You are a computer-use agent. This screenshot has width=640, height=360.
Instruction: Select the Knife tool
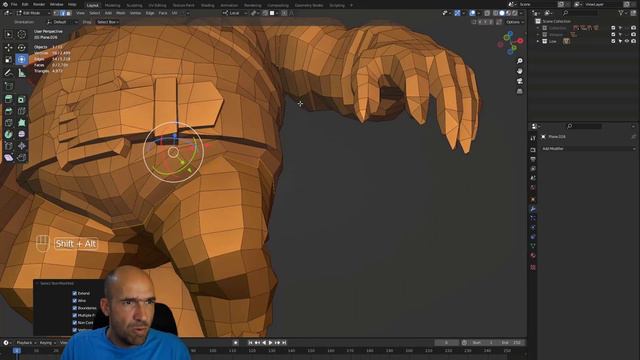tap(9, 123)
